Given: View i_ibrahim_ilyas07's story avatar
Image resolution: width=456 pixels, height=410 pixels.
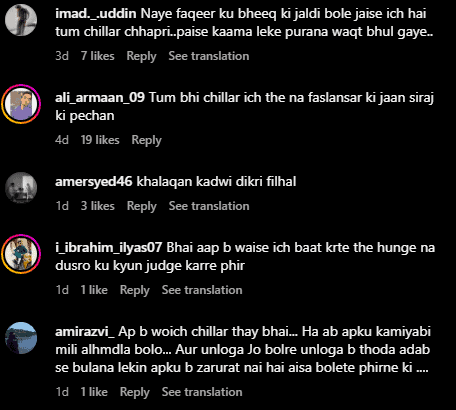Looking at the screenshot, I should [21, 254].
